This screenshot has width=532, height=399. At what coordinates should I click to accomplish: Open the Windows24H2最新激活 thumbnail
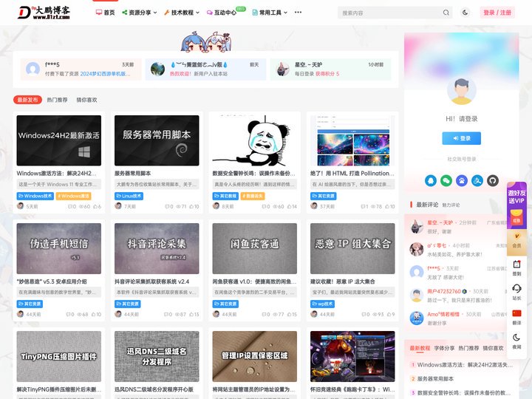pos(58,140)
